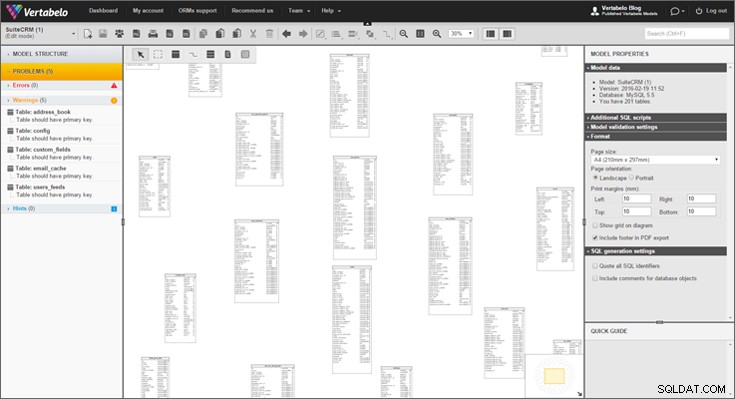
Task: Select Portrait page orientation
Action: pyautogui.click(x=631, y=178)
